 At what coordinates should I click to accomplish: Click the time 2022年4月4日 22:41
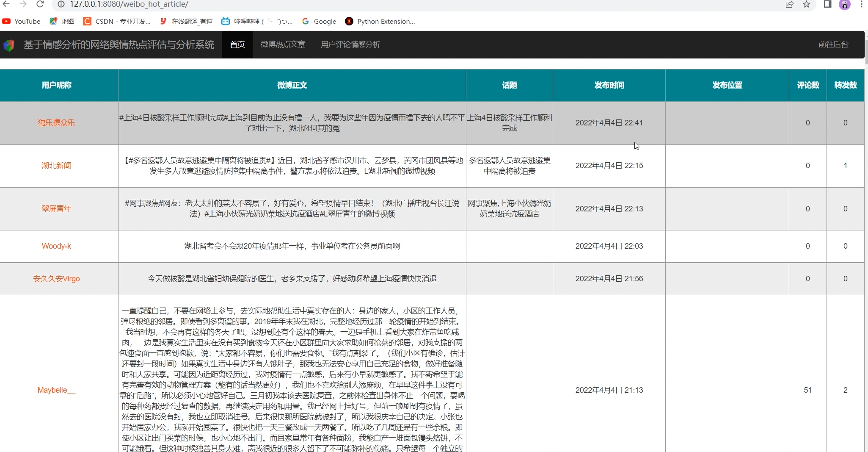tap(609, 123)
